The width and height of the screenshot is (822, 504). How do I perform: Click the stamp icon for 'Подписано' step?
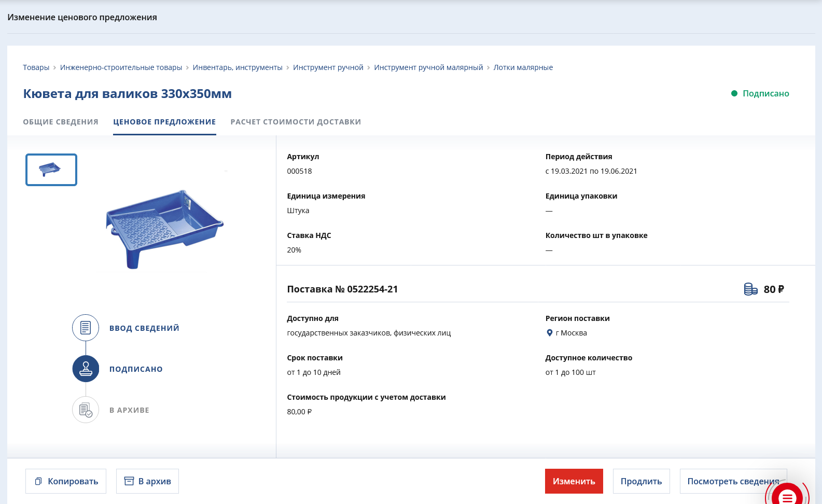pyautogui.click(x=86, y=369)
